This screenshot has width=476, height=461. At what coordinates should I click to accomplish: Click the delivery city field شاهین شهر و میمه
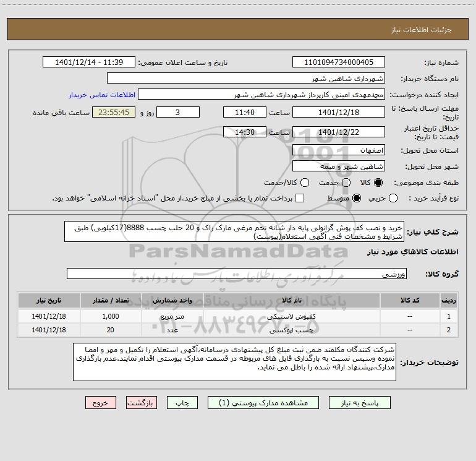tap(339, 166)
